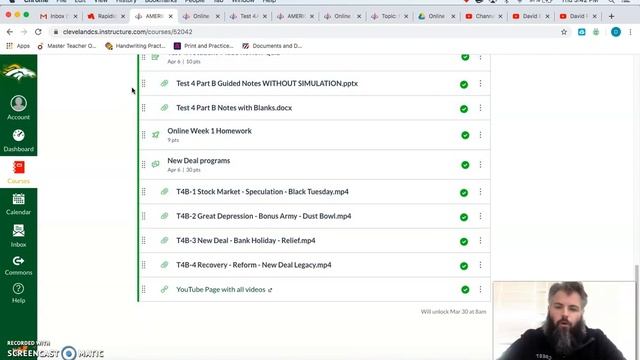The height and width of the screenshot is (360, 640).
Task: Open options menu for Test 4 Part B Notes with Blanks
Action: pos(480,108)
